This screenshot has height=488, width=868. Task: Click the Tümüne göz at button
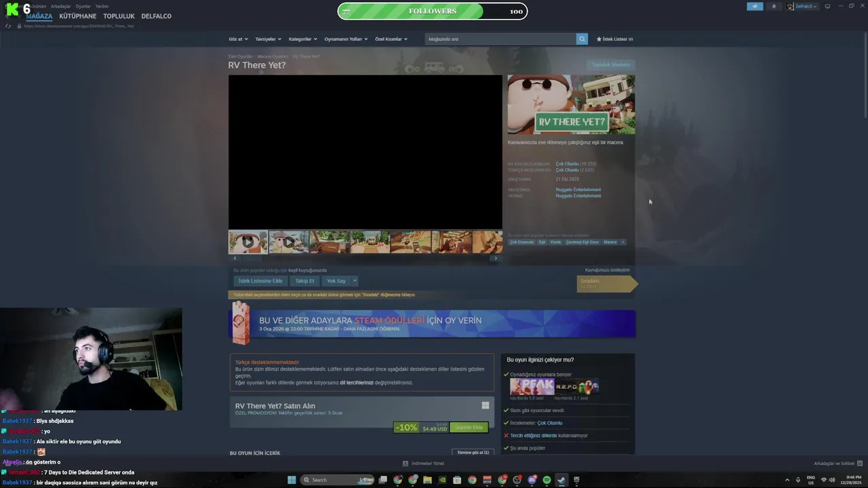coord(473,452)
